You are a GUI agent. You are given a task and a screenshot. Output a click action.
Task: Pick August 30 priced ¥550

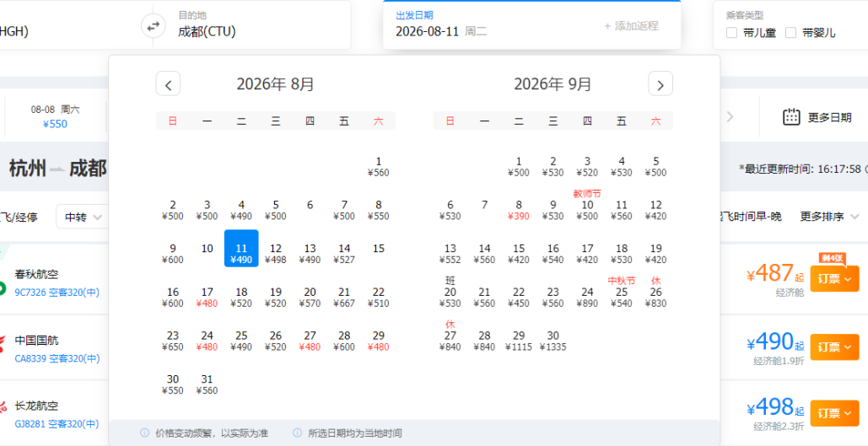(x=173, y=384)
